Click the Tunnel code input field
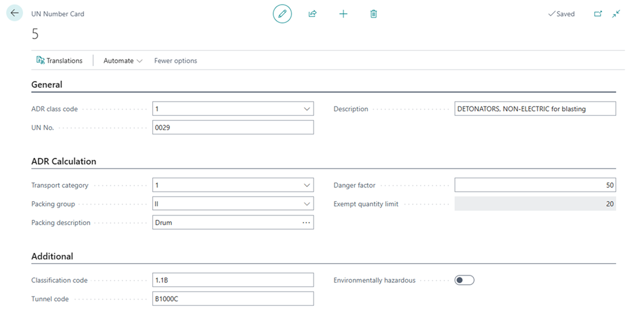Viewport: 644px width, 318px height. [232, 299]
